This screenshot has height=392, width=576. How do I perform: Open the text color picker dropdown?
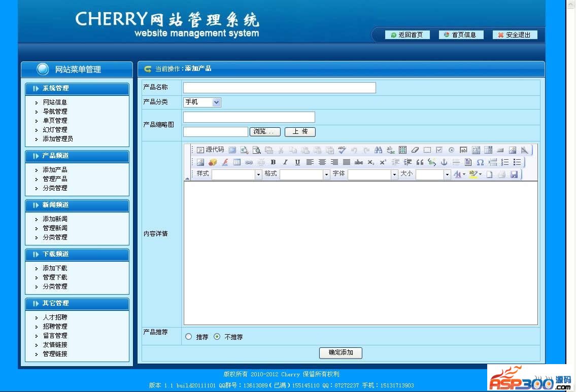pos(460,174)
